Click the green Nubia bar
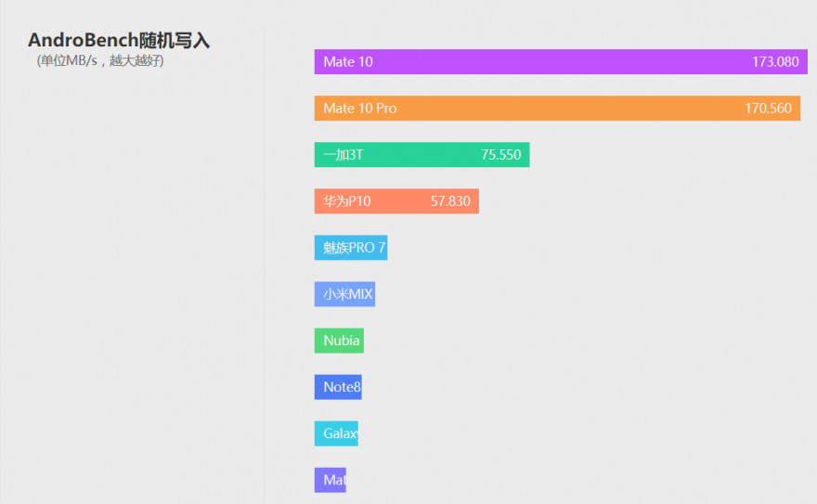Screen dimensions: 817x504 click(x=339, y=341)
